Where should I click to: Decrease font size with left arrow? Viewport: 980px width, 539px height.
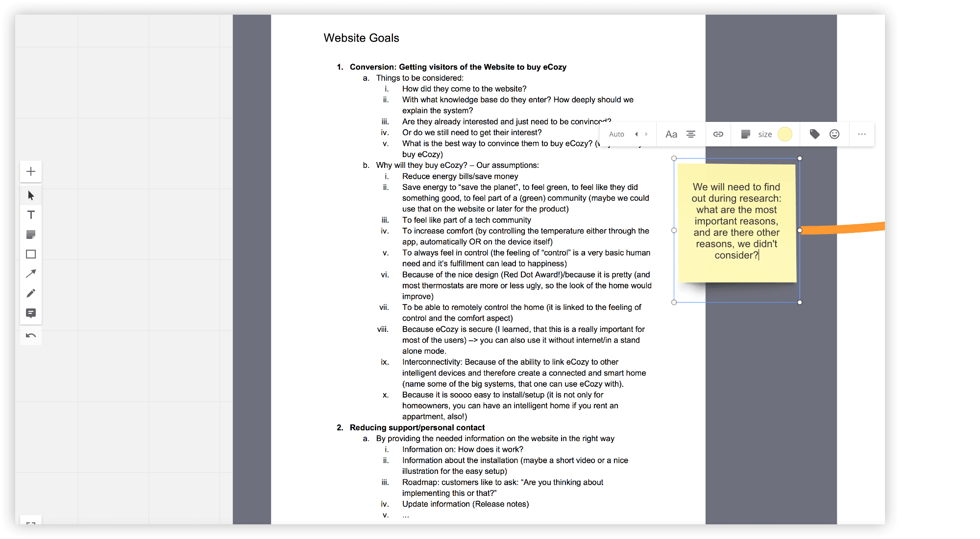(636, 134)
